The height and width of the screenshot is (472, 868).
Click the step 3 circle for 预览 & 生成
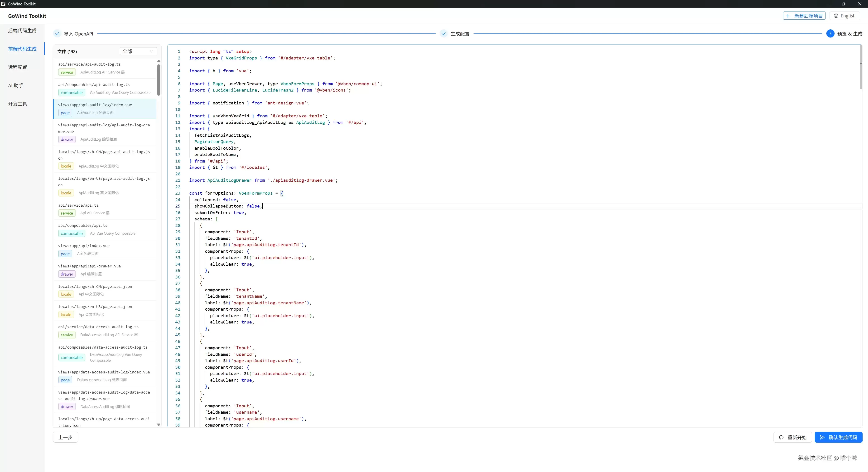pyautogui.click(x=830, y=34)
